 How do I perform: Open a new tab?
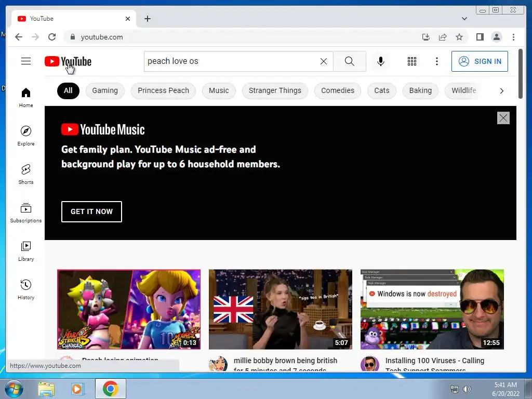click(147, 19)
